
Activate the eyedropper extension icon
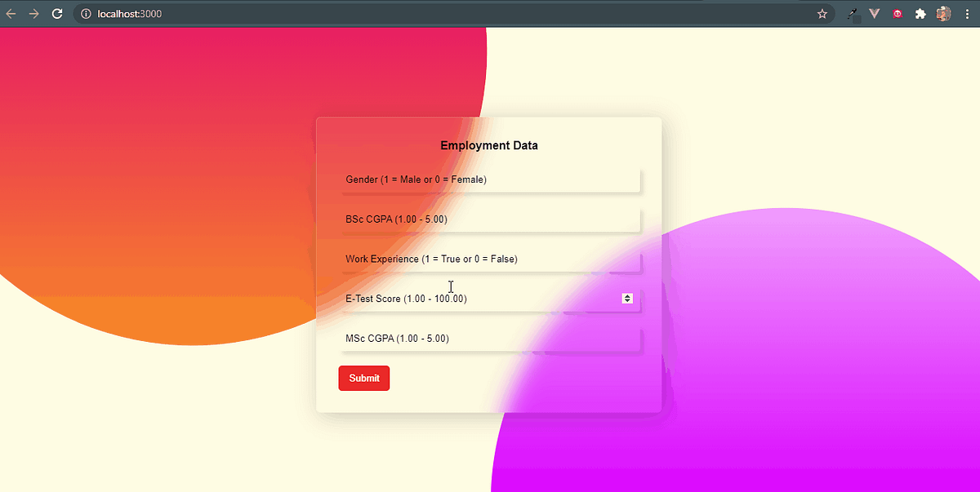pyautogui.click(x=851, y=13)
